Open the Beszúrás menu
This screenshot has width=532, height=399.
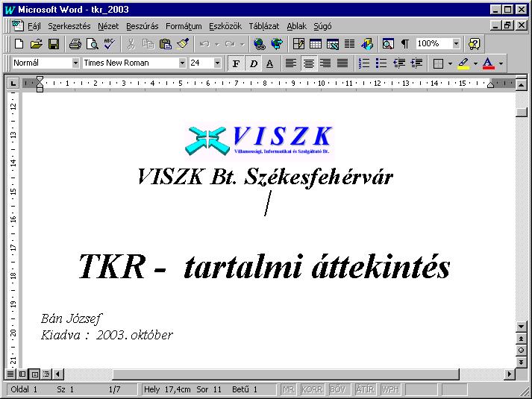pos(143,26)
